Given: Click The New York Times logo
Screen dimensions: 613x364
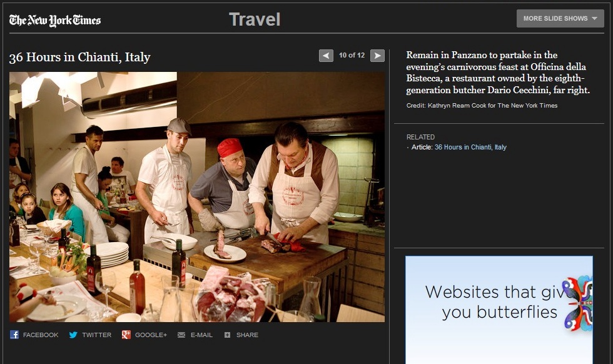Looking at the screenshot, I should coord(55,20).
